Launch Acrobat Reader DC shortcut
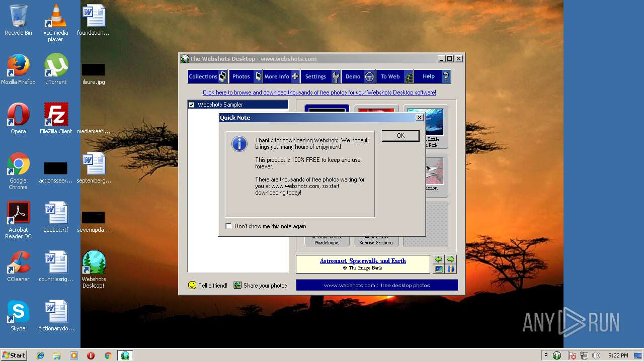 click(x=18, y=220)
